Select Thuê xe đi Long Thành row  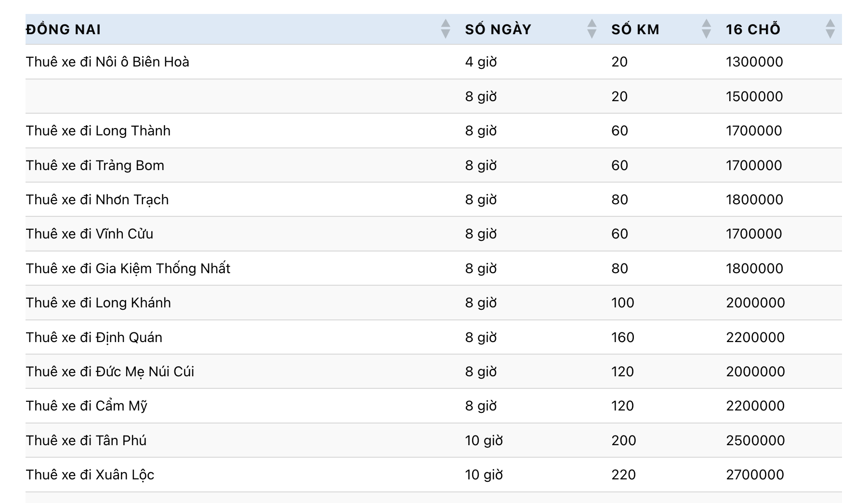click(x=98, y=131)
